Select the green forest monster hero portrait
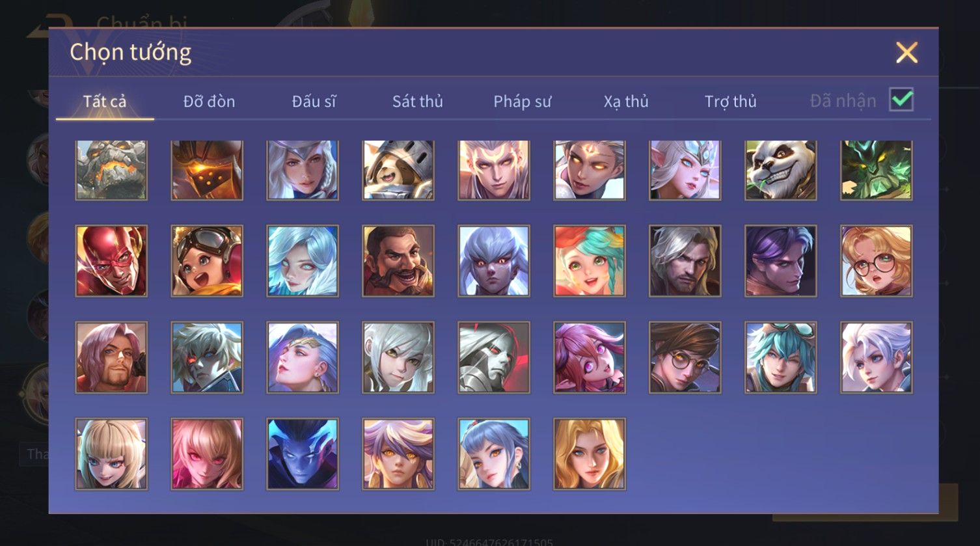 pos(876,170)
